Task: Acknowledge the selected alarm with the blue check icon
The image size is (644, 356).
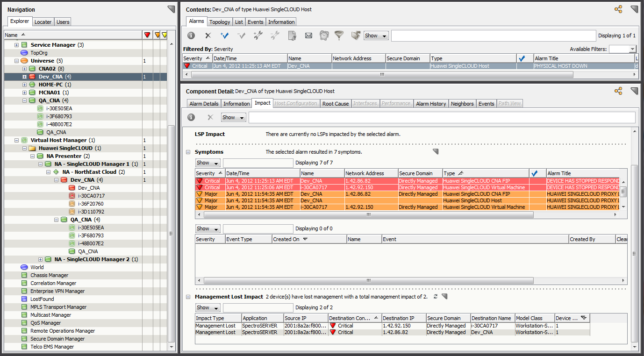Action: pos(225,36)
